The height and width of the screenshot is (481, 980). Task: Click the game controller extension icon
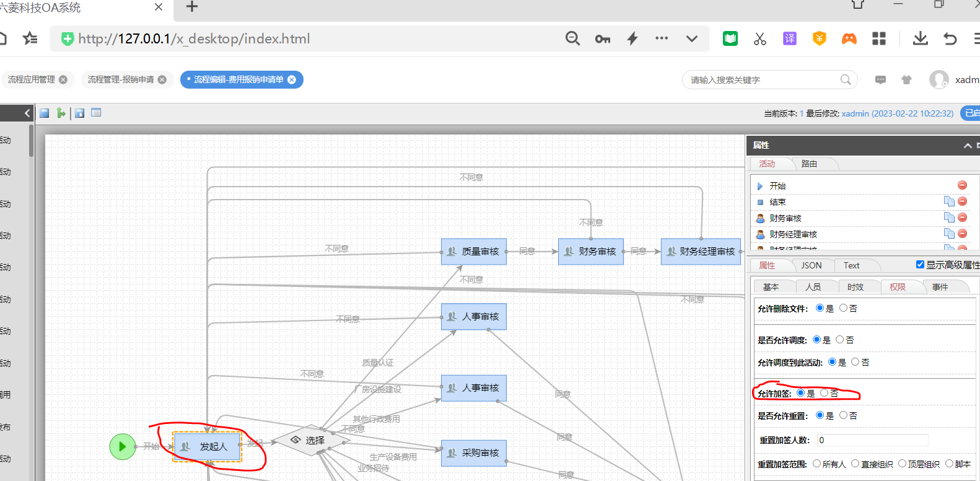tap(849, 39)
